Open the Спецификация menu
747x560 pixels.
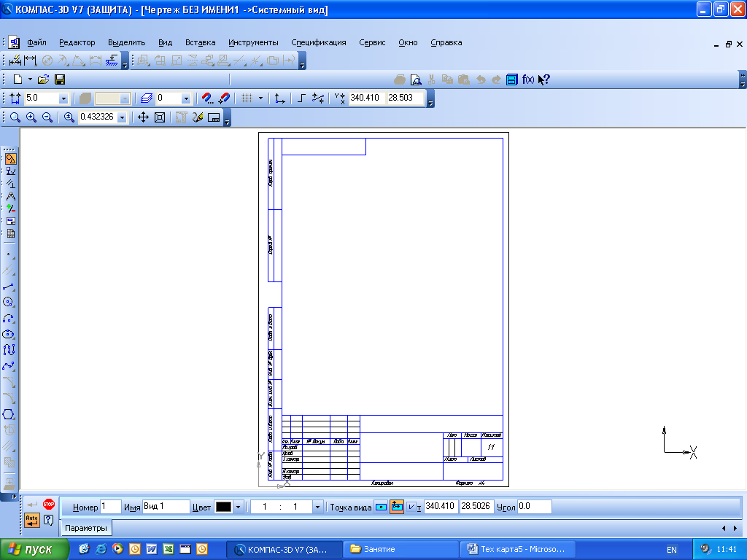pos(319,42)
